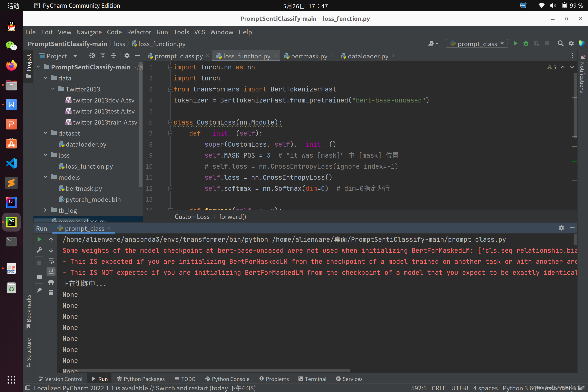Open Run panel settings gear
588x392 pixels.
(x=561, y=228)
